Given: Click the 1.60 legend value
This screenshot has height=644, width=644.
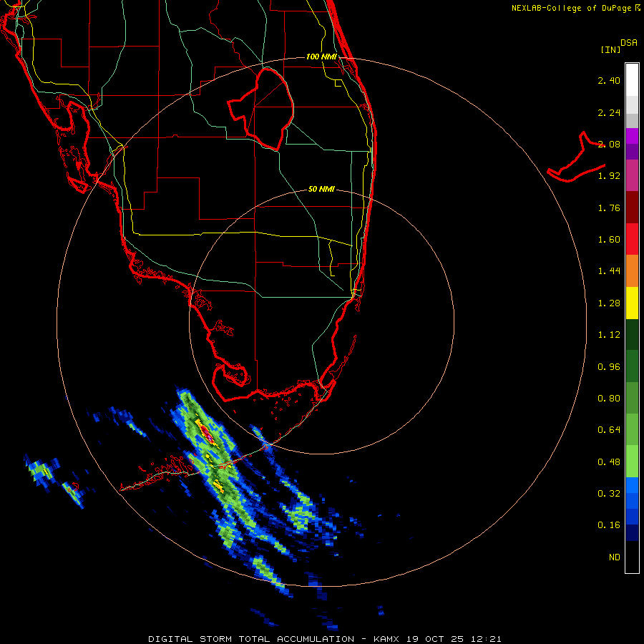Looking at the screenshot, I should click(609, 240).
